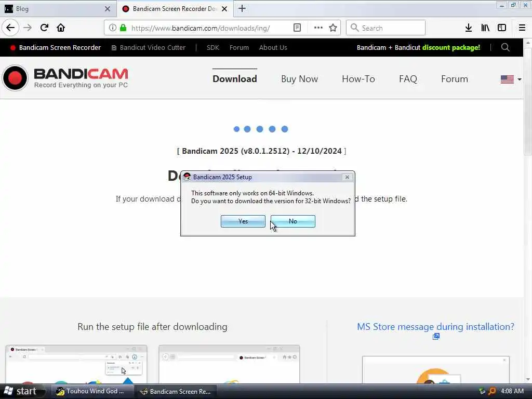The height and width of the screenshot is (399, 532).
Task: Open the How-To menu item
Action: coord(358,79)
